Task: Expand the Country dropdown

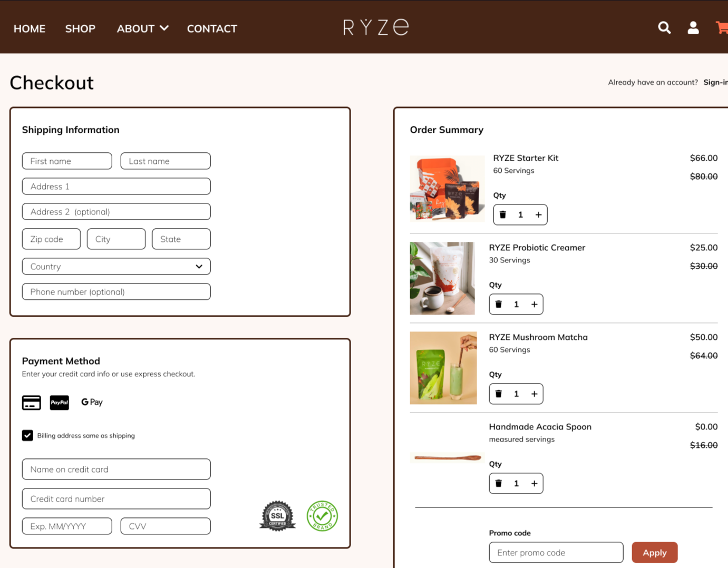Action: [x=117, y=266]
